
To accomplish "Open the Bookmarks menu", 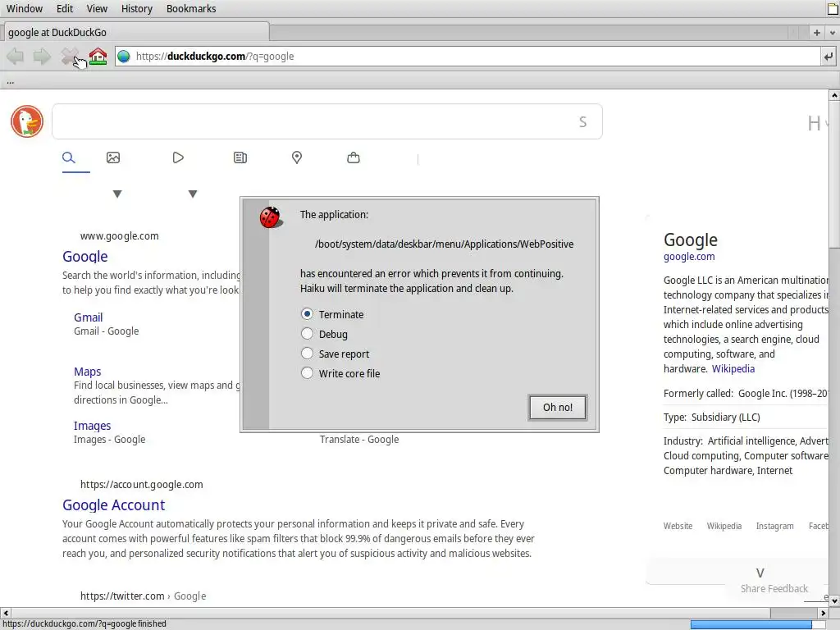I will point(191,8).
